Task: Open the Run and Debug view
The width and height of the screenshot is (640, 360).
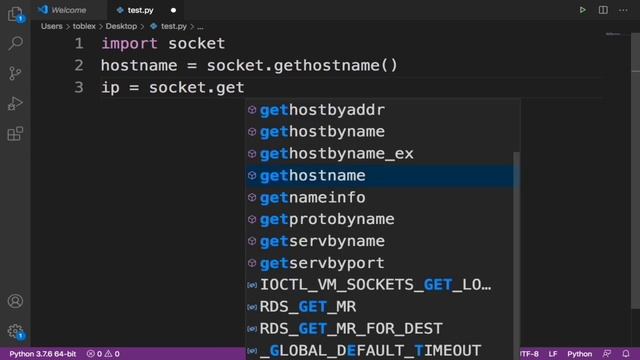Action: point(15,104)
